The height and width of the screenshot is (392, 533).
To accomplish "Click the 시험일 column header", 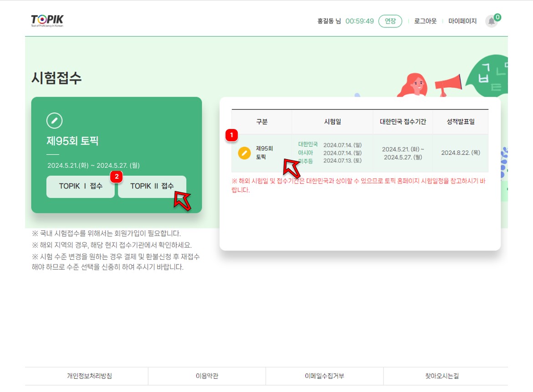I will click(x=333, y=122).
